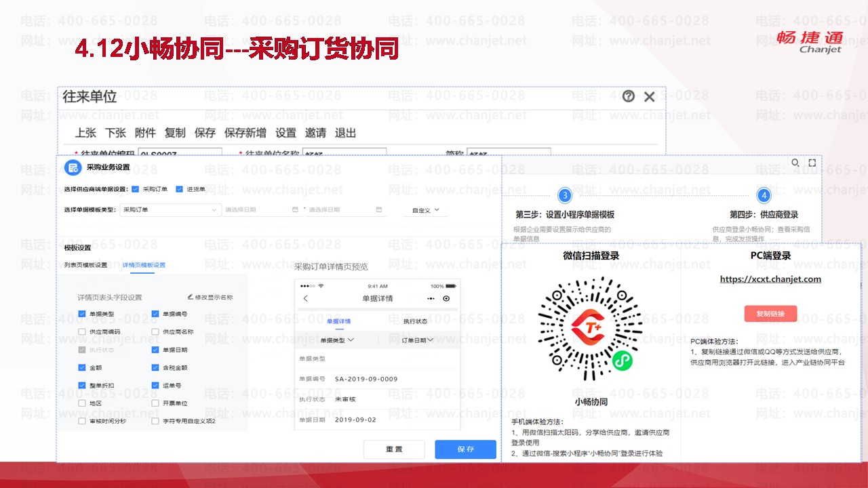Click 上张 in the 往来单位 toolbar
Screen dimensions: 868x488
pos(85,133)
